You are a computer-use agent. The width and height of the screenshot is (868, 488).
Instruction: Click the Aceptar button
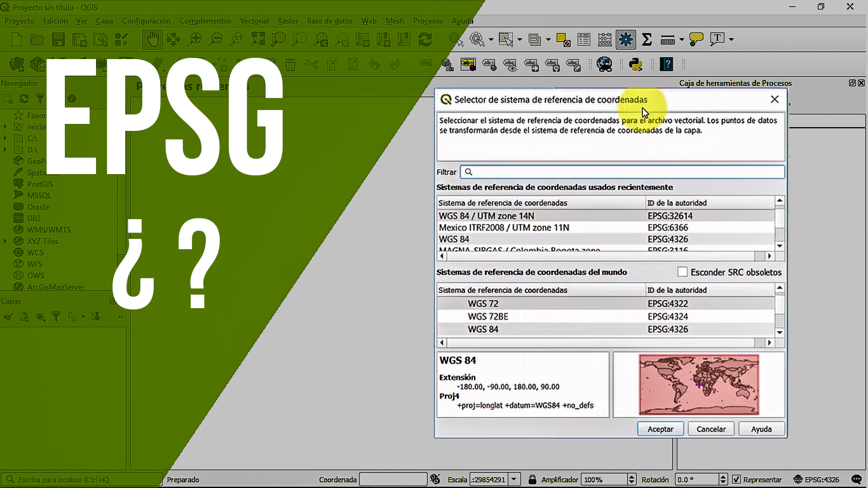tap(660, 429)
